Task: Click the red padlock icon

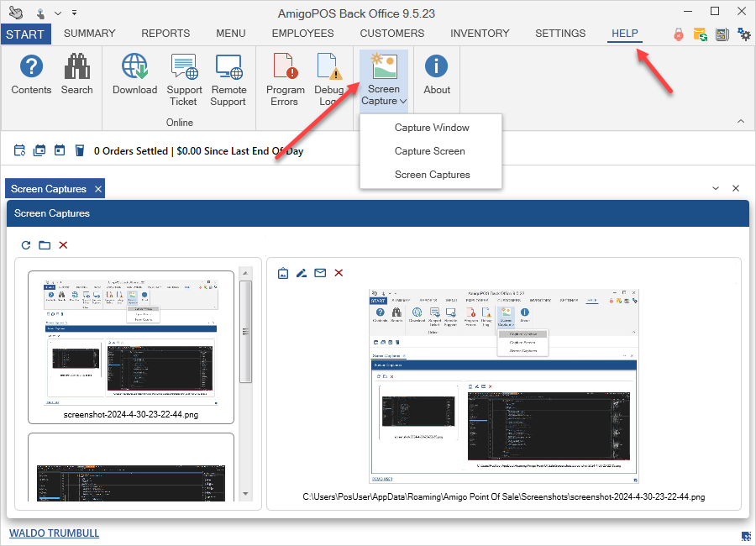Action: 678,34
